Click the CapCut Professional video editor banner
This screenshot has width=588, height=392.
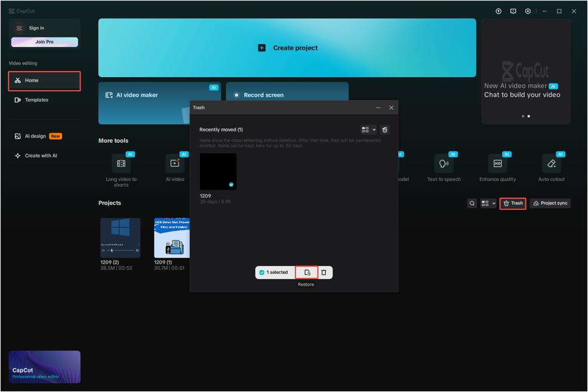[44, 367]
